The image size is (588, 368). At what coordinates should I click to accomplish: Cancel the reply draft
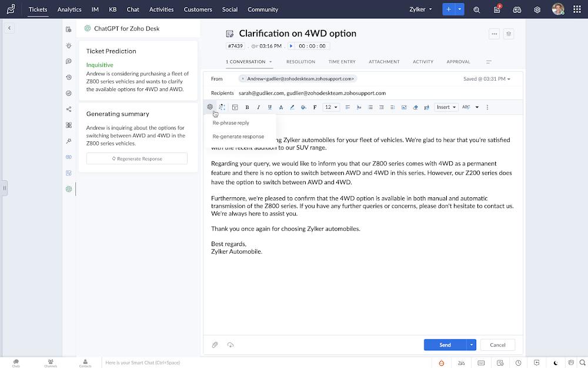[x=497, y=344]
